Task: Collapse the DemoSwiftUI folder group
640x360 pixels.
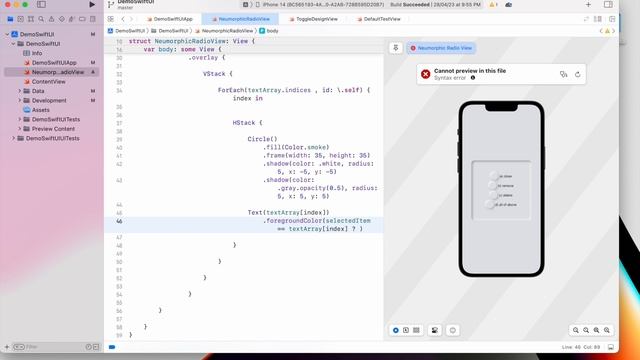Action: point(13,44)
